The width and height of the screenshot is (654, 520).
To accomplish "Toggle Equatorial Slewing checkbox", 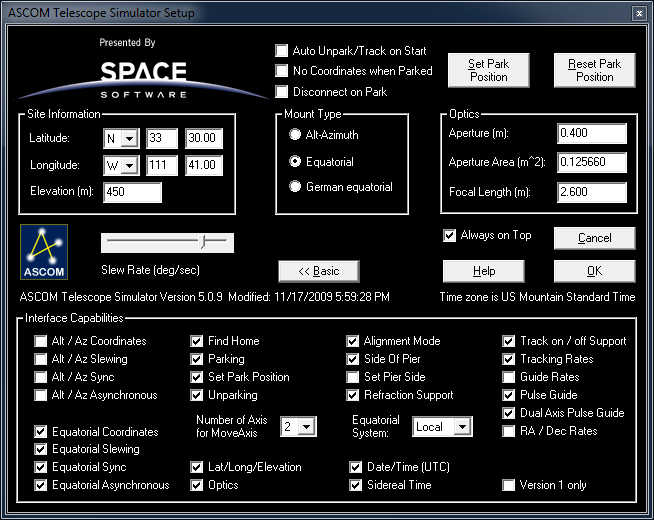I will click(40, 449).
